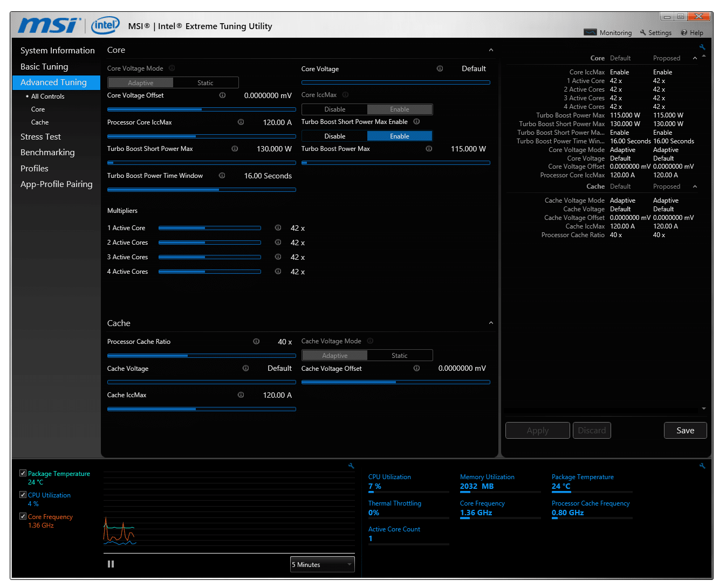Click info icon for 2 Active Cores multiplier
The width and height of the screenshot is (726, 588).
point(278,243)
